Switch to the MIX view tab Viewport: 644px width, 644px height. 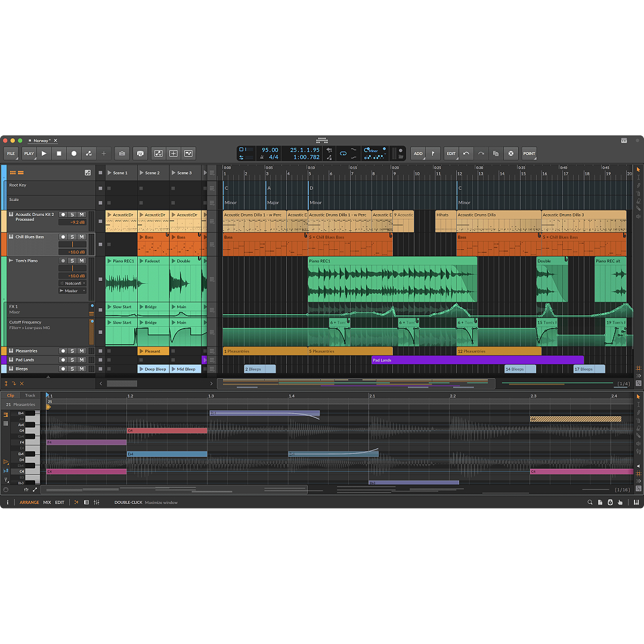click(46, 502)
